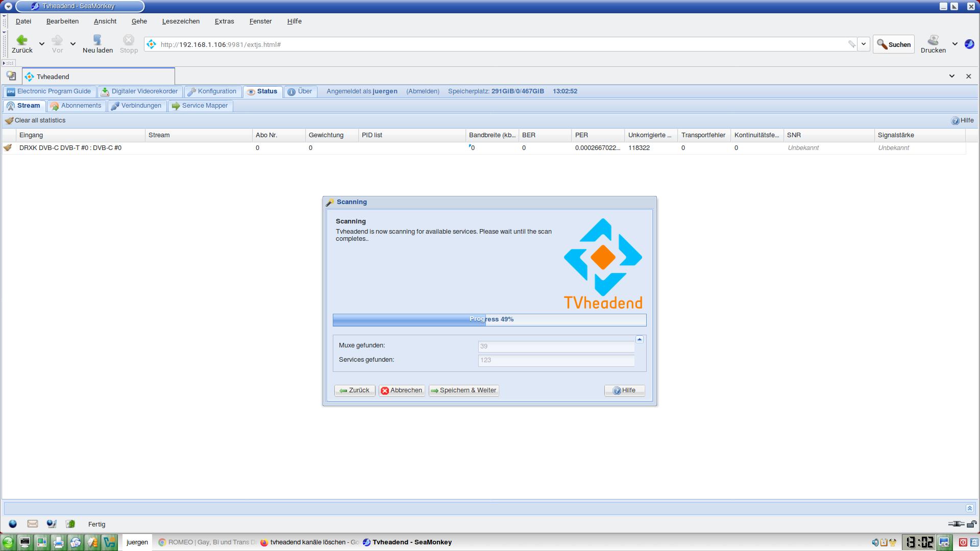
Task: Click the Reload (Neu laden) toolbar icon
Action: (97, 40)
